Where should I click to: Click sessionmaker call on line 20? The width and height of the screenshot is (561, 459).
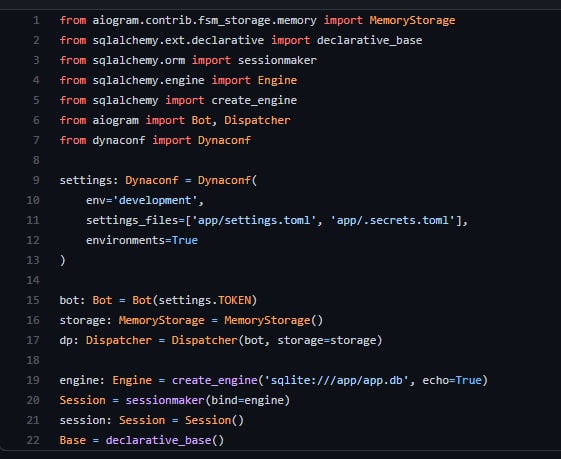165,400
